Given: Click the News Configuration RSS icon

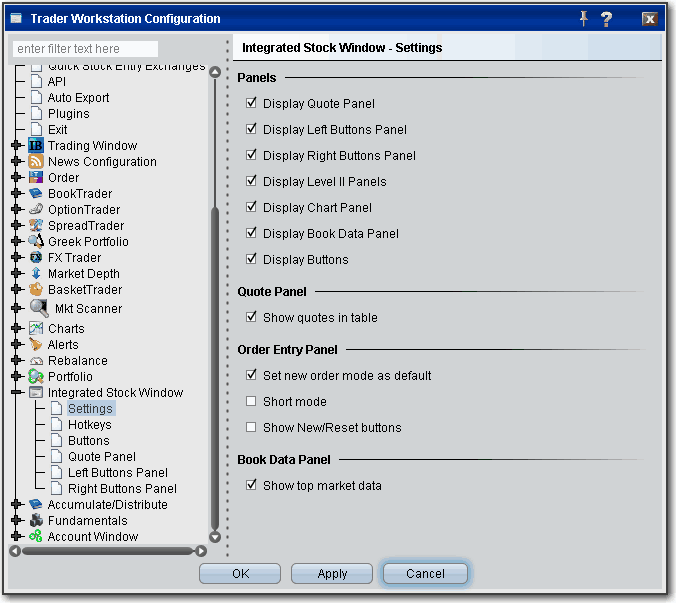Looking at the screenshot, I should [36, 161].
